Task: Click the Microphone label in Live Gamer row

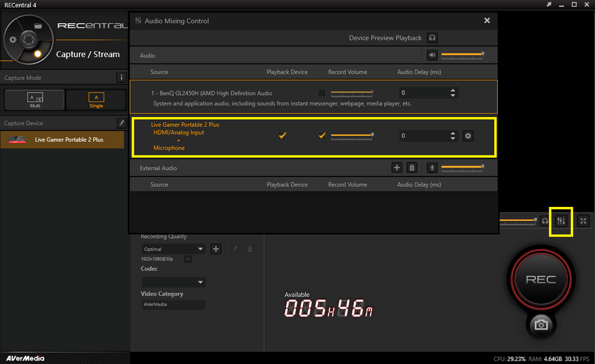Action: point(169,148)
